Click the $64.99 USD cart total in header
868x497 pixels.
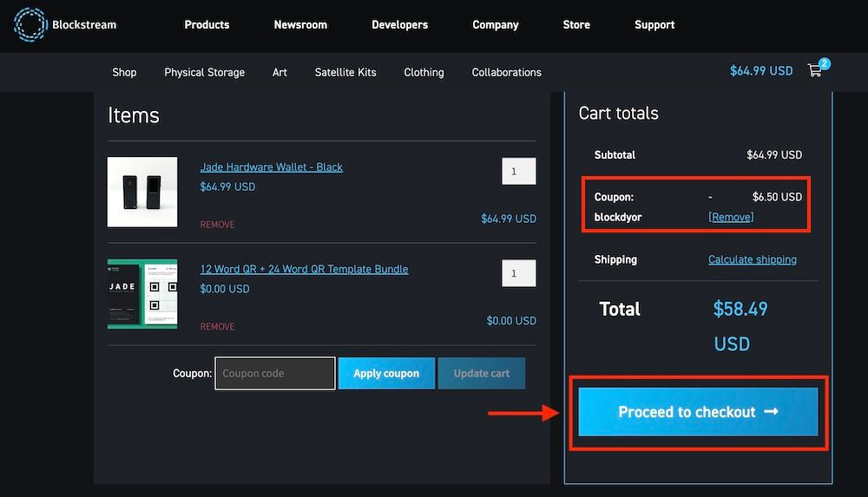pos(761,71)
